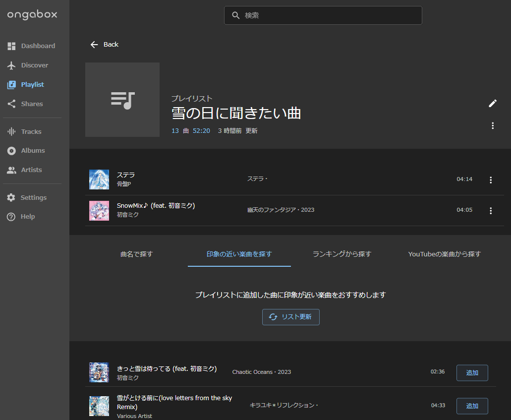This screenshot has height=420, width=511.
Task: Click inside the 検索 search field
Action: point(323,15)
